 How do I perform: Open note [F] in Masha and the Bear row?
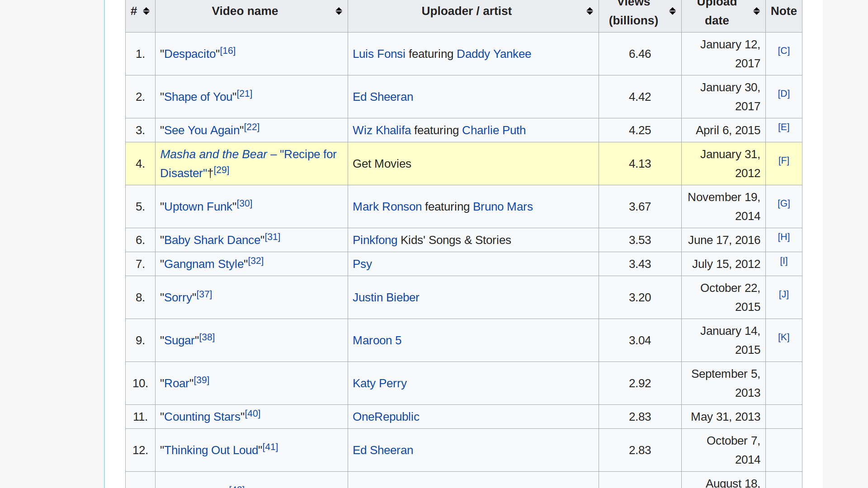pyautogui.click(x=784, y=161)
